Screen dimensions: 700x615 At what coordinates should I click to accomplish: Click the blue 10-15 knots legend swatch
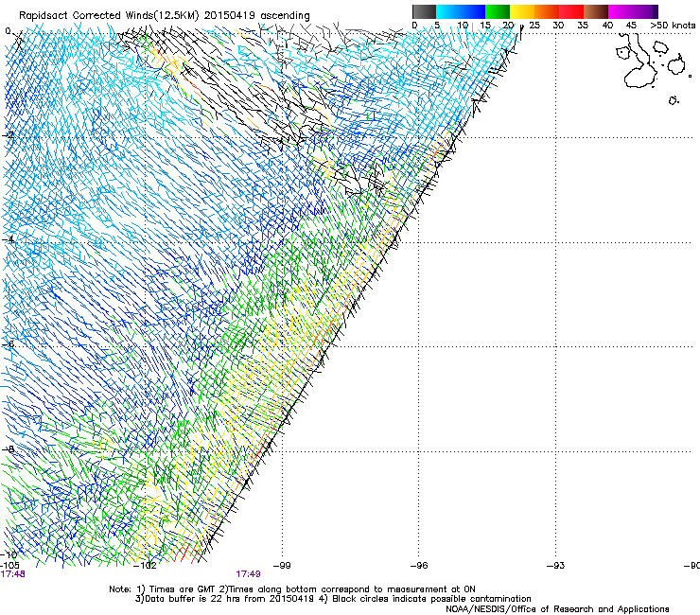click(473, 11)
